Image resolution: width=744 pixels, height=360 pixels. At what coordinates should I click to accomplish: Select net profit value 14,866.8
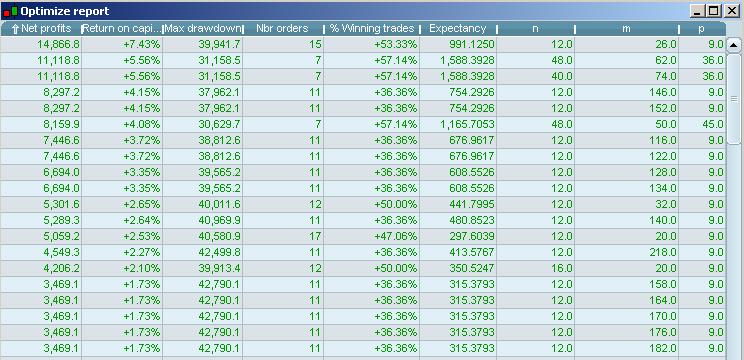tap(59, 45)
